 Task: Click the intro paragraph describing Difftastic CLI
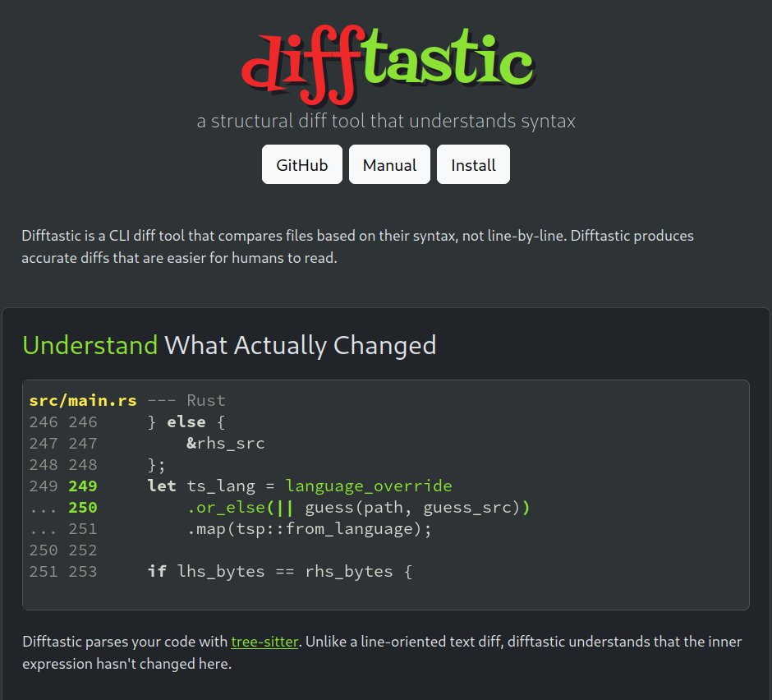coord(357,246)
